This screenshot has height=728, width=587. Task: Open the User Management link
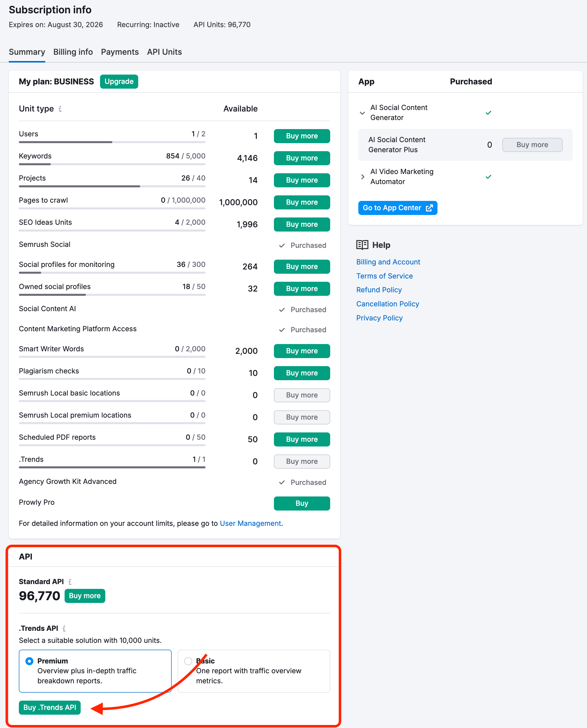[250, 523]
